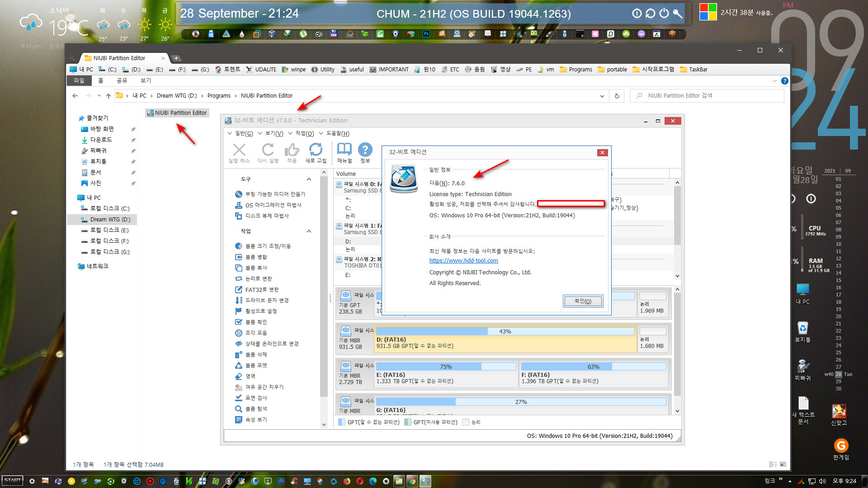Select FAT32로 변환 operation
The image size is (868, 488).
click(x=257, y=290)
